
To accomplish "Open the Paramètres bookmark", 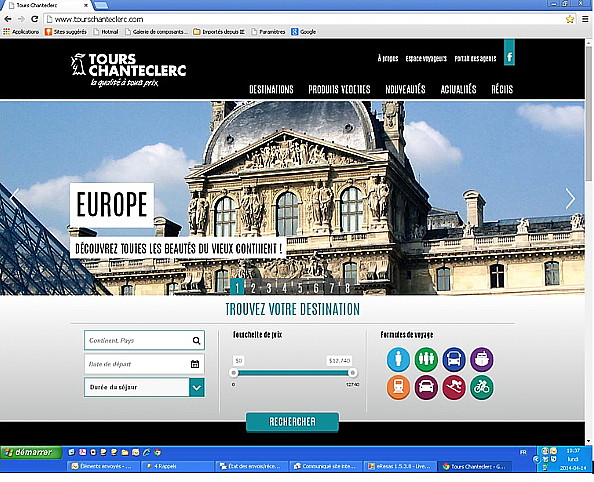I will pyautogui.click(x=268, y=32).
